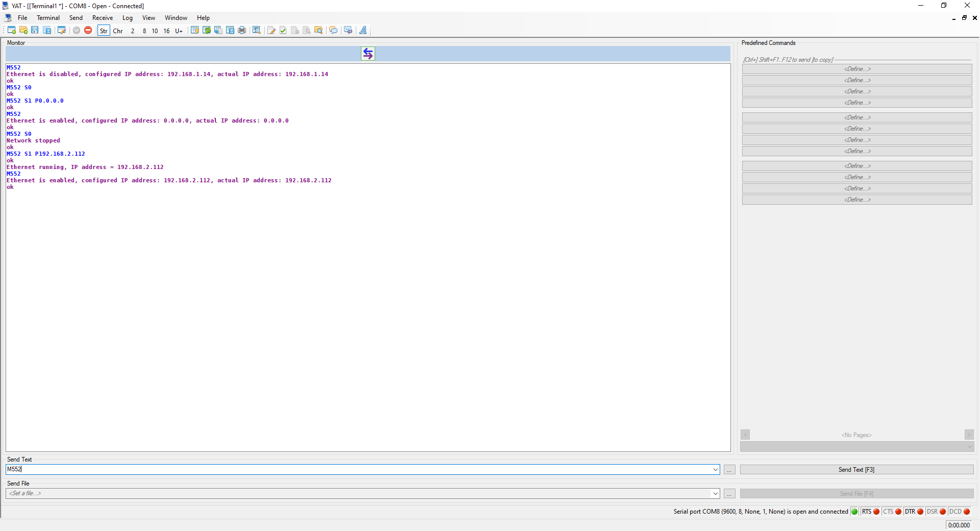Refresh the monitor with green arrows icon

pyautogui.click(x=207, y=30)
